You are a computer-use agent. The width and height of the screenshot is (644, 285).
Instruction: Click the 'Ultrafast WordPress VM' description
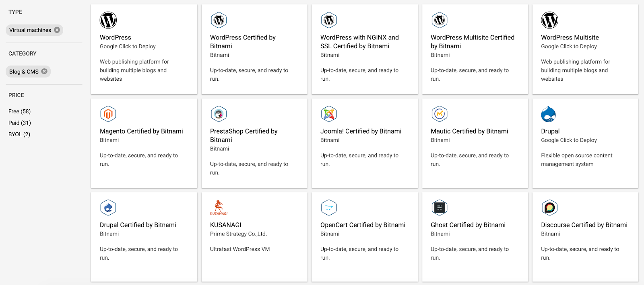pyautogui.click(x=240, y=249)
